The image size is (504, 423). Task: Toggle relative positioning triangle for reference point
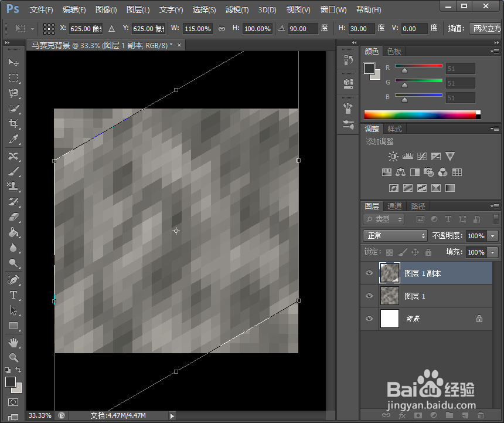pyautogui.click(x=111, y=29)
